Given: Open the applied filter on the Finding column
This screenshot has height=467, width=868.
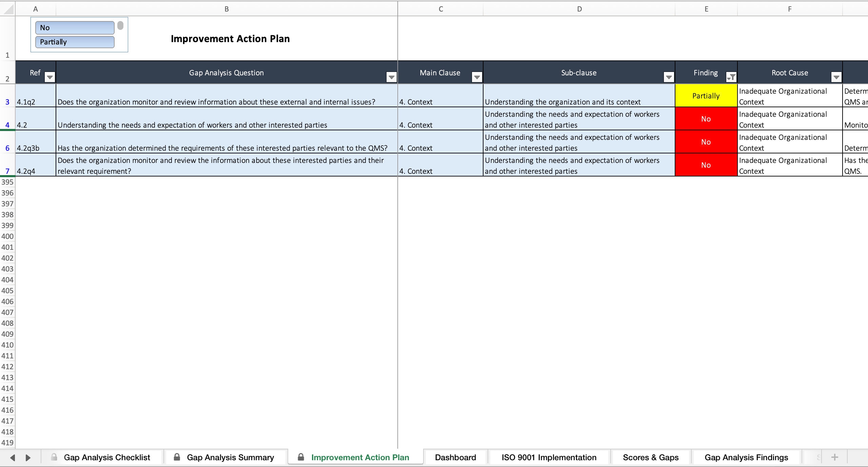Looking at the screenshot, I should click(x=731, y=77).
